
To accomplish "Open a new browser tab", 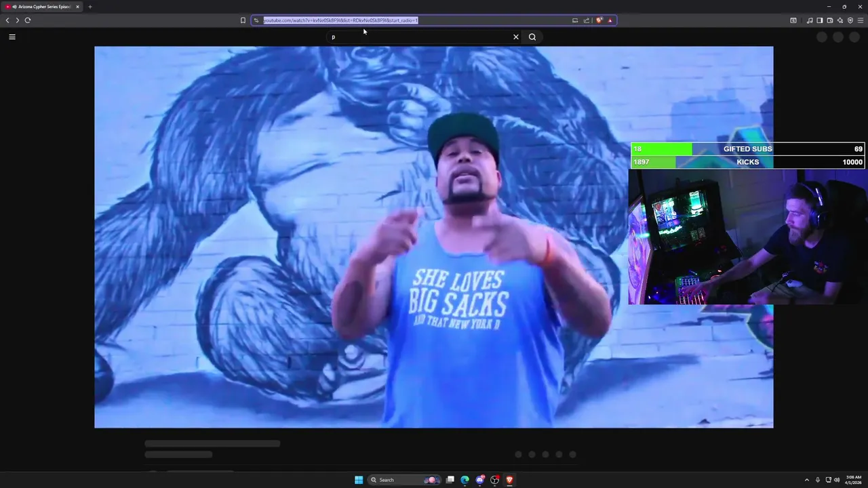I will 90,7.
